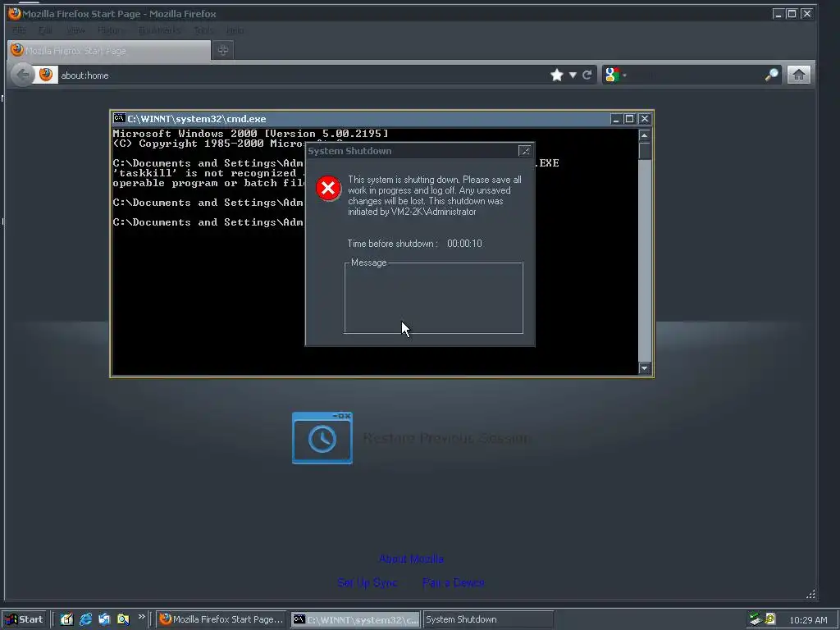Minimize the Firefox window
The image size is (840, 630).
778,14
